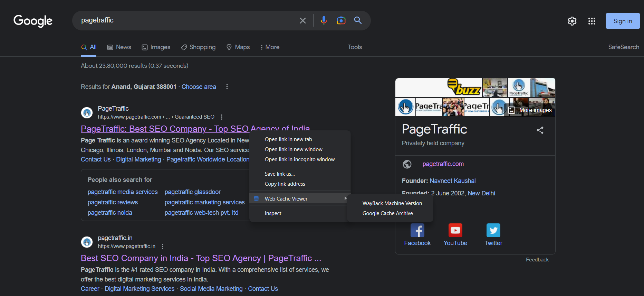The height and width of the screenshot is (296, 644).
Task: Clear the search box with the X icon
Action: coord(303,20)
